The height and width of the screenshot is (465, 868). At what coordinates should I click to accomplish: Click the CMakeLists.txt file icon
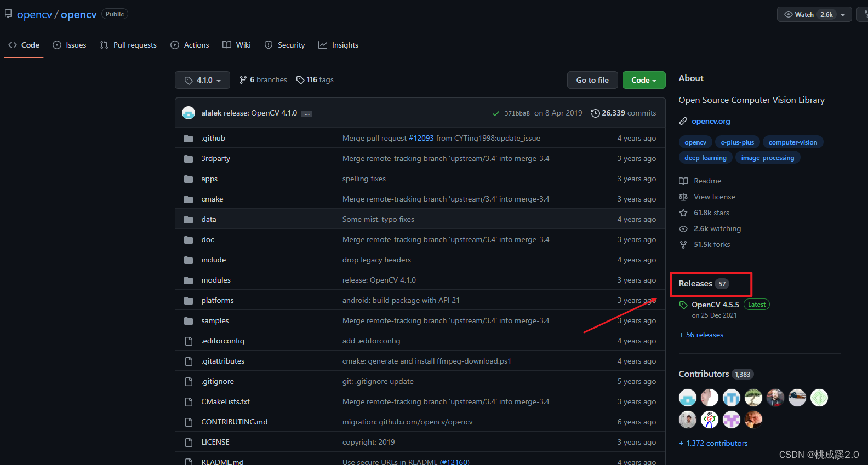(x=189, y=402)
